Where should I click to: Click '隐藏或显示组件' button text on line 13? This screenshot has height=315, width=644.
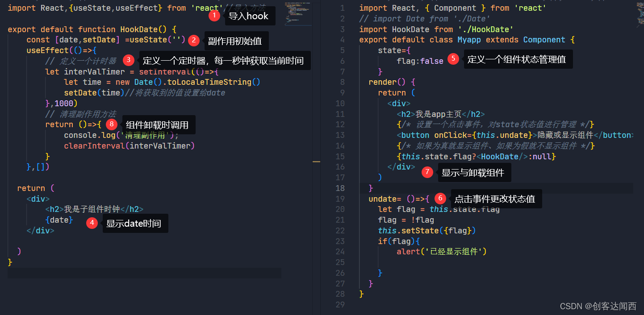(565, 135)
